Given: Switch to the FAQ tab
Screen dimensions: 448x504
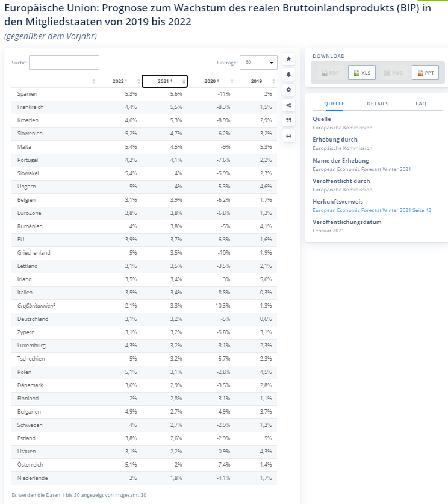Looking at the screenshot, I should pos(421,104).
